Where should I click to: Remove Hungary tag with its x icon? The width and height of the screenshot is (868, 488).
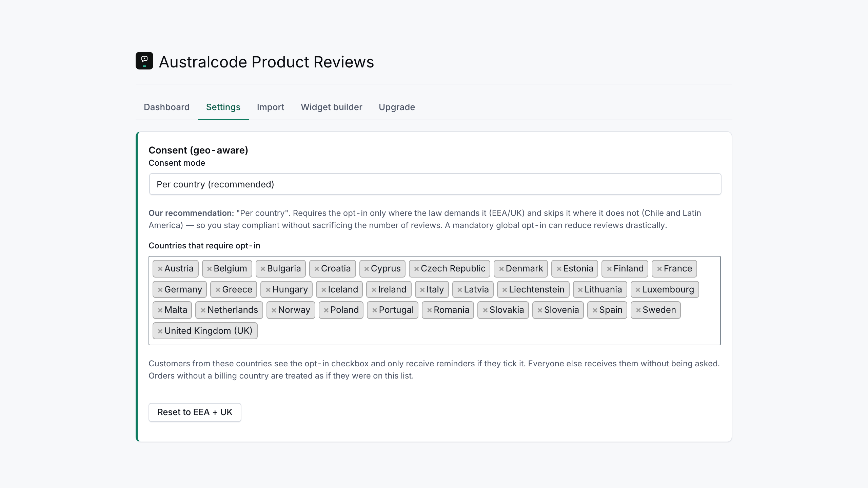(x=268, y=290)
